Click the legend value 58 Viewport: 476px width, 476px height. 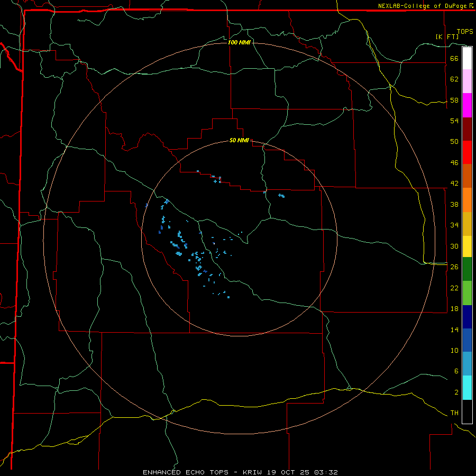click(454, 100)
